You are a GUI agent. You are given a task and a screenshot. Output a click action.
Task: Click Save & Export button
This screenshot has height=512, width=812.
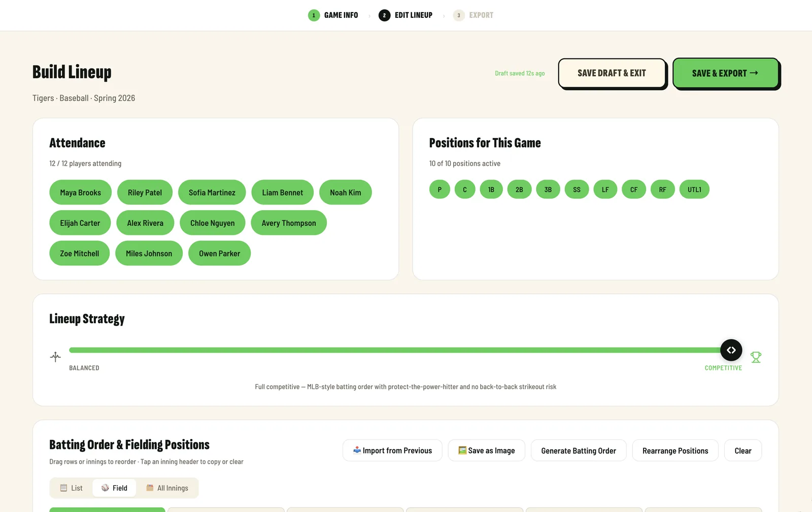[x=725, y=73]
